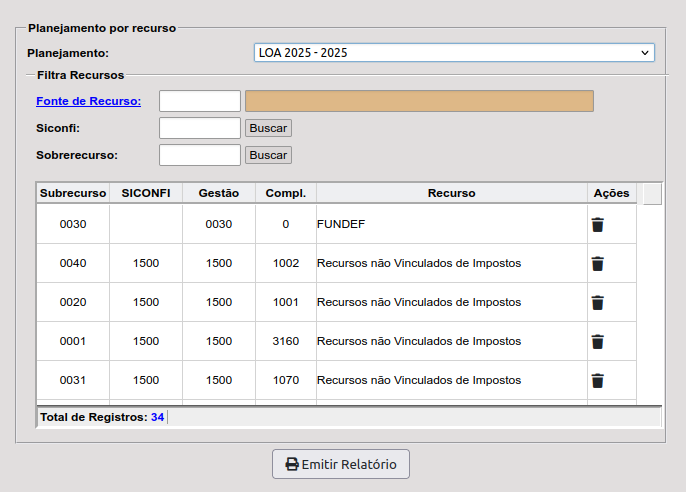
Task: Click trash icon for Subrecurso 0040
Action: pos(597,264)
